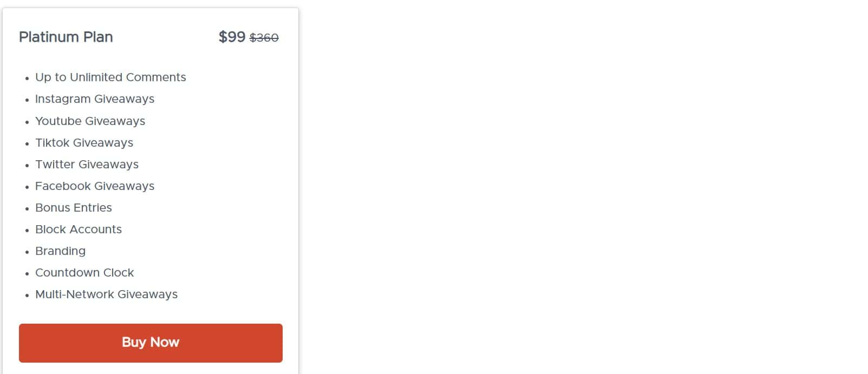
Task: Click the Tiktok Giveaways entry
Action: coord(84,143)
